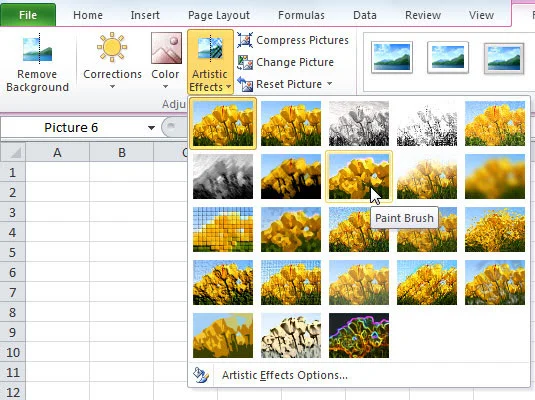Click the Change Picture icon

point(245,62)
